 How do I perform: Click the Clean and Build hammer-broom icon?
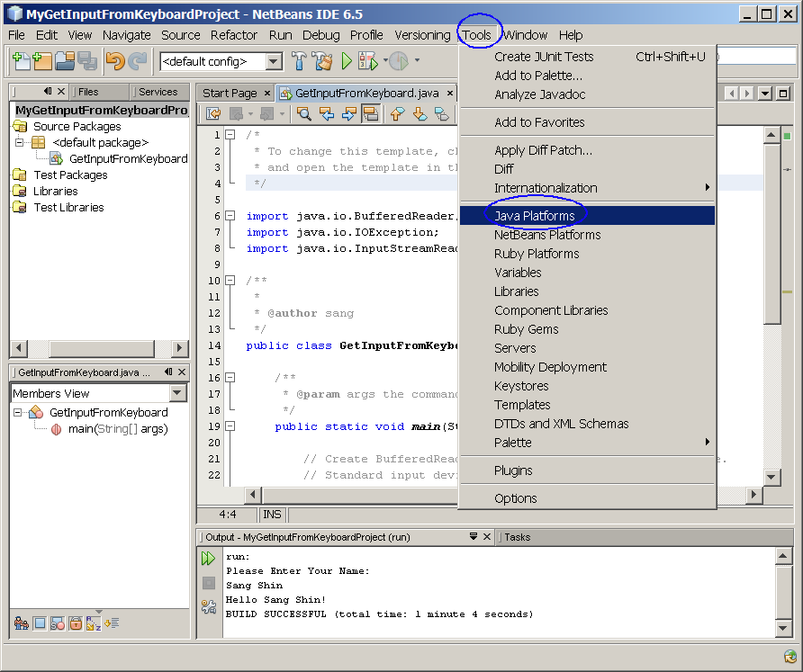point(322,61)
